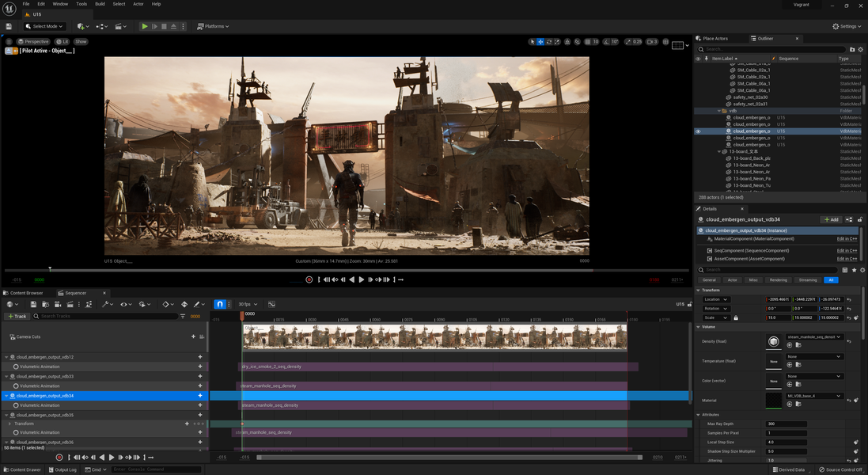
Task: Activate the Rotate gizmo tool in viewport
Action: (548, 41)
